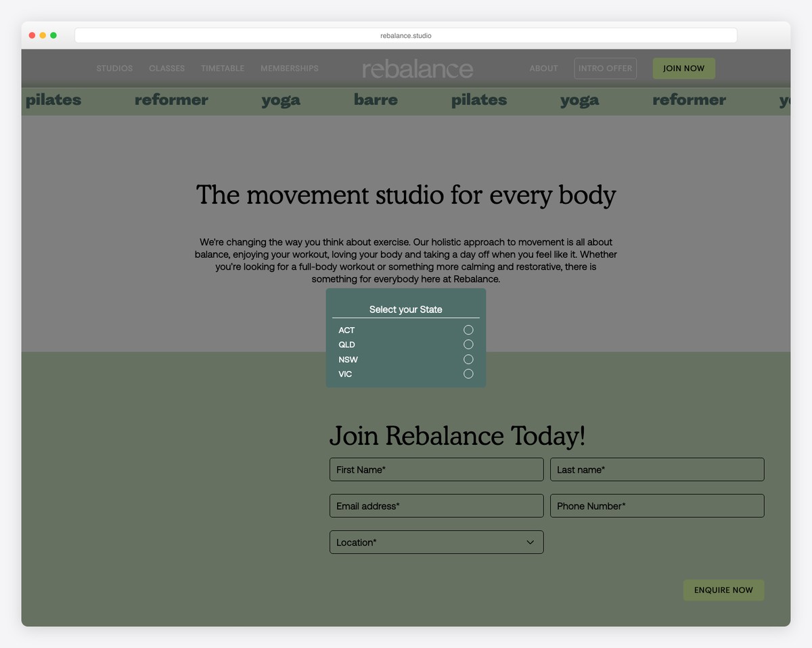The height and width of the screenshot is (648, 812).
Task: Open the STUDIOS menu item
Action: point(114,68)
